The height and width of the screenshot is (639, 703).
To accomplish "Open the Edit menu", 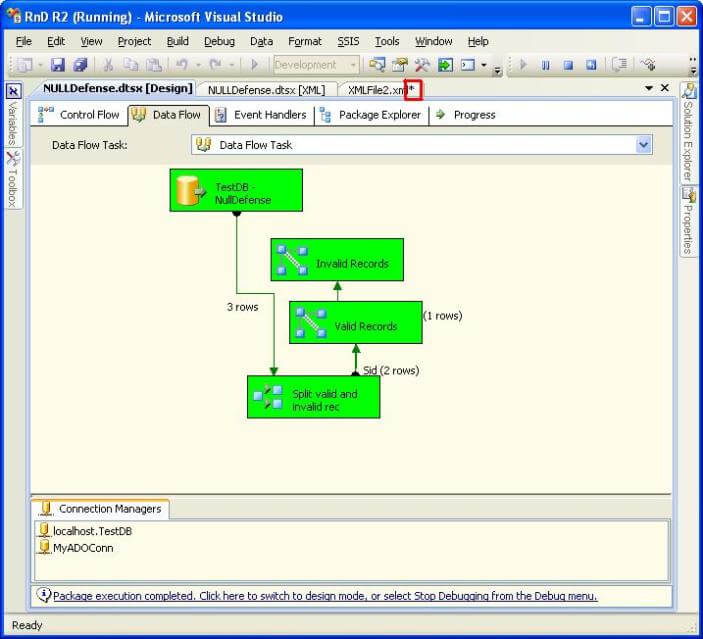I will [x=56, y=41].
